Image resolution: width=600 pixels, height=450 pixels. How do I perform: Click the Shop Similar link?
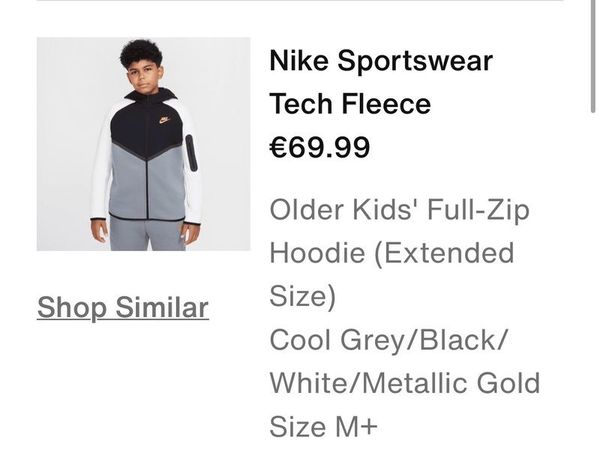123,307
